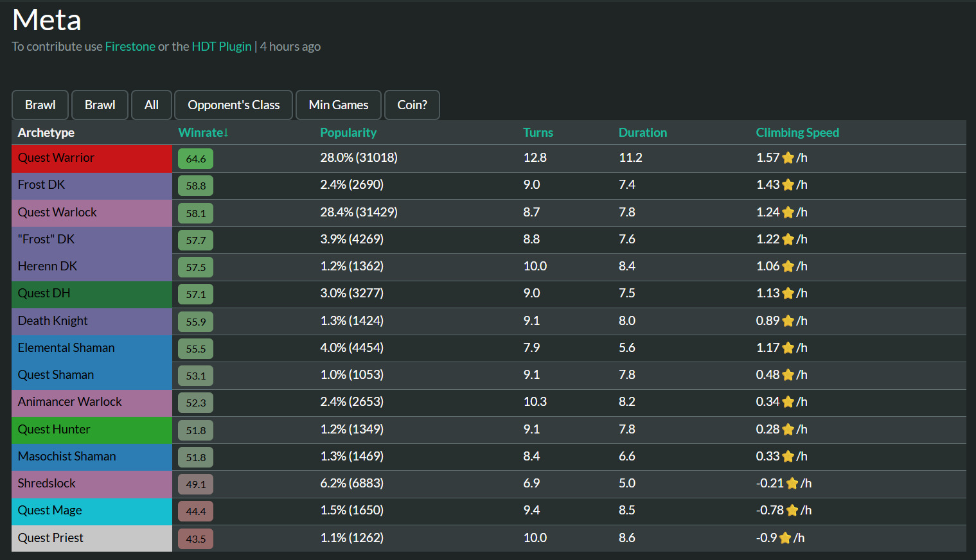Click the star icon in Quest Priest row
Image resolution: width=976 pixels, height=560 pixels.
pyautogui.click(x=785, y=538)
